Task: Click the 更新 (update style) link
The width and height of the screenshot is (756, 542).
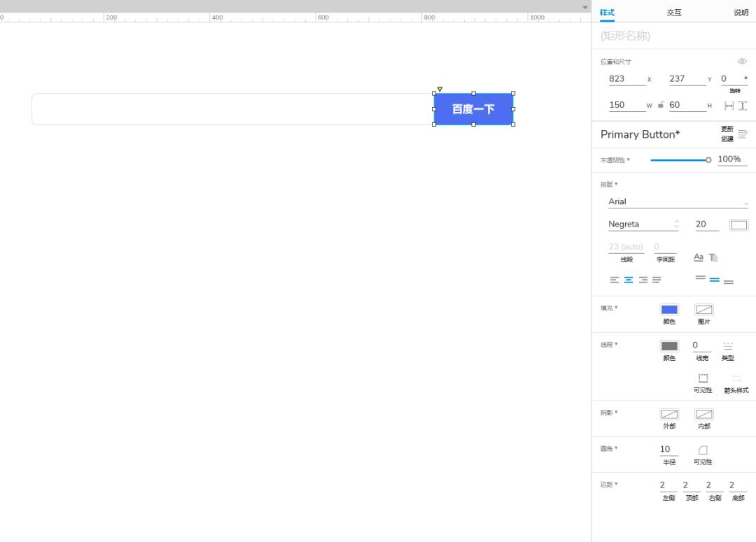Action: point(727,129)
